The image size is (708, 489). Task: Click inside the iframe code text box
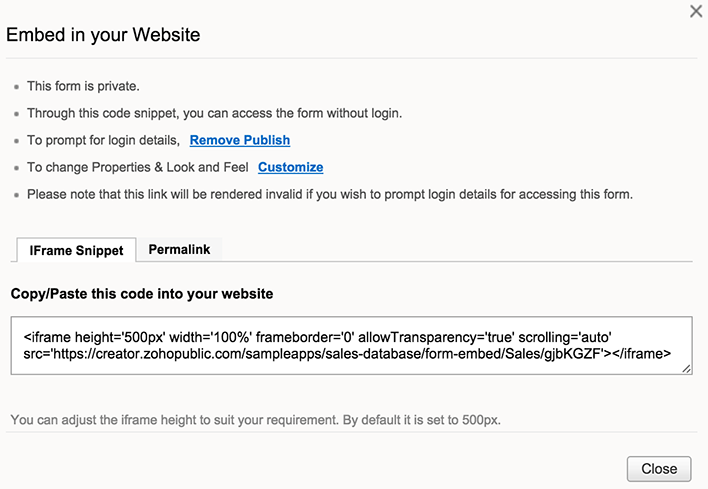click(x=350, y=345)
